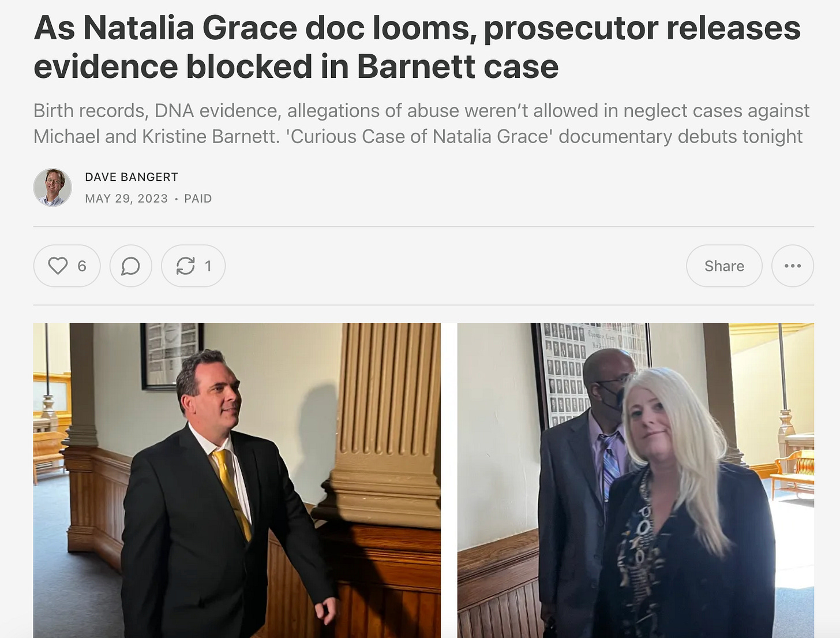
Task: Click the Share button
Action: click(x=724, y=266)
